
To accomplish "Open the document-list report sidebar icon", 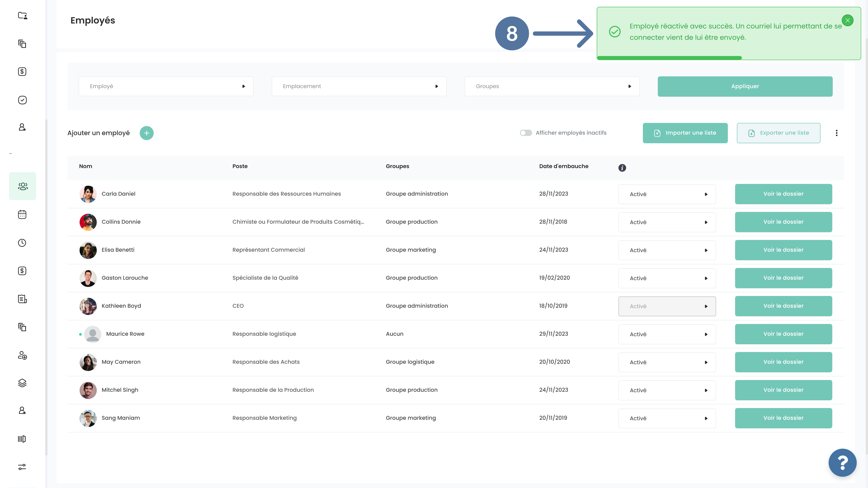I will coord(22,299).
